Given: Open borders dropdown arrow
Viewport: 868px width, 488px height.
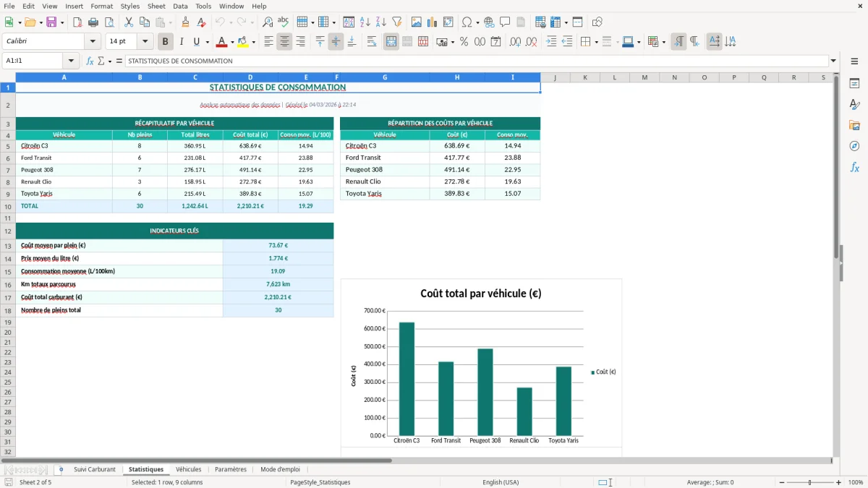Looking at the screenshot, I should click(x=596, y=42).
